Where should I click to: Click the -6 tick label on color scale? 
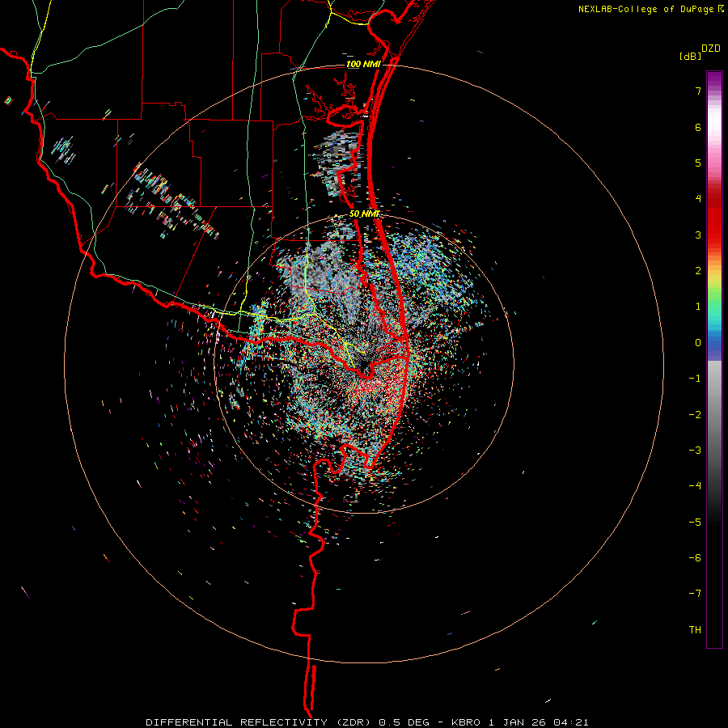click(x=695, y=558)
